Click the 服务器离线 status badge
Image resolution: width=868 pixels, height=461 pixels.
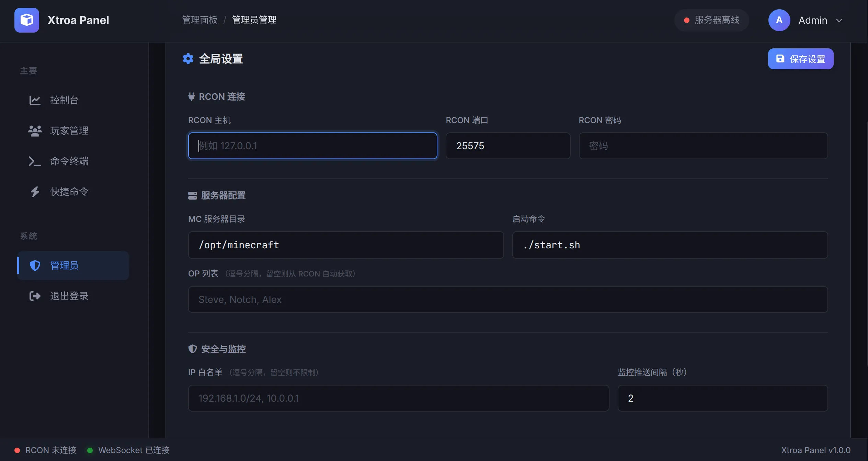pos(711,20)
